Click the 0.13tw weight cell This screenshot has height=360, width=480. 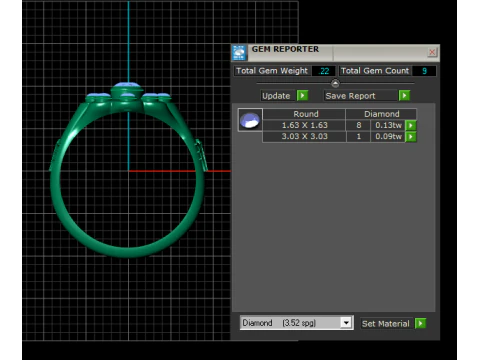(388, 125)
